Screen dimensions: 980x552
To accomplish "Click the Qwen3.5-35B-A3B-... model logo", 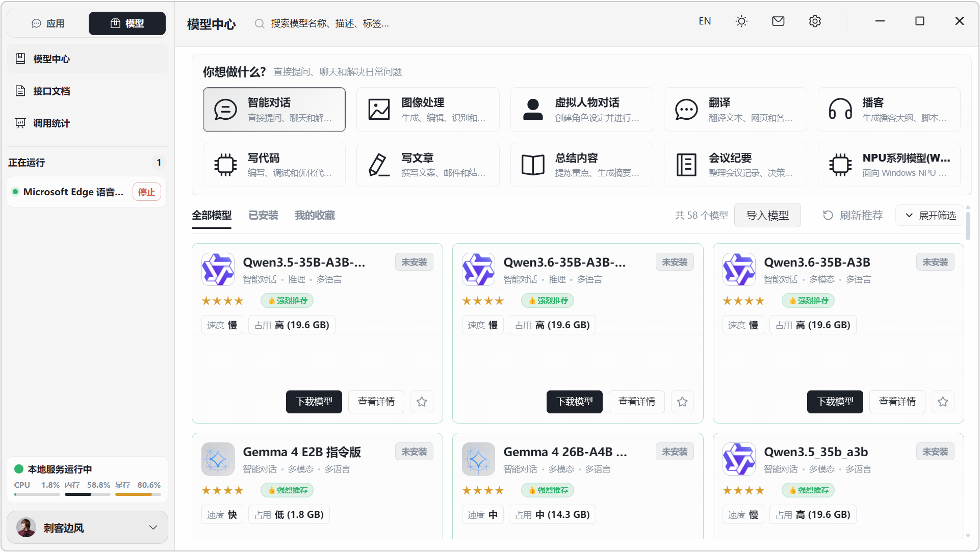I will 218,269.
